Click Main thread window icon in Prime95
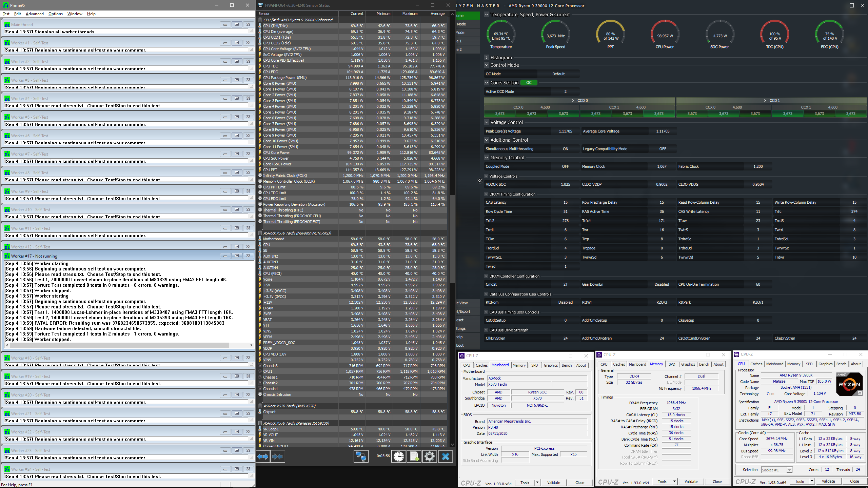Viewport: 868px width, 488px height. tap(7, 24)
